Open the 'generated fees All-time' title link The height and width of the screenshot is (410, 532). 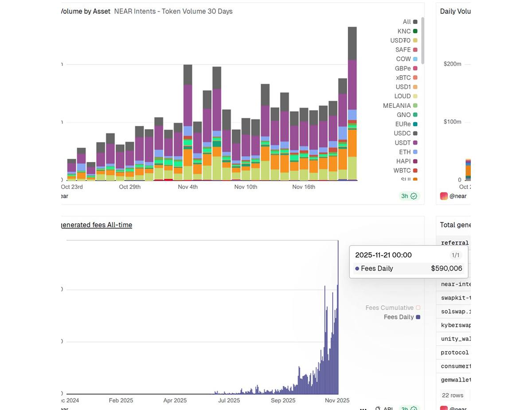(x=96, y=225)
